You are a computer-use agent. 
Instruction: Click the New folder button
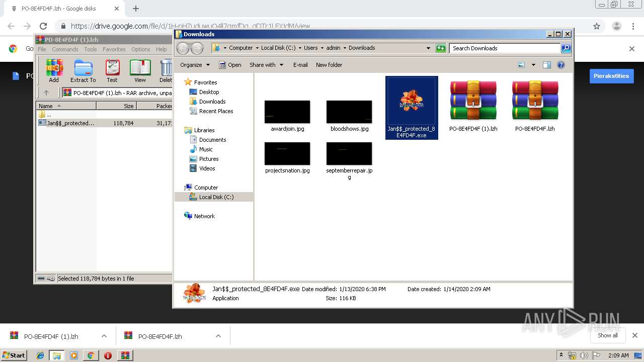pyautogui.click(x=329, y=65)
